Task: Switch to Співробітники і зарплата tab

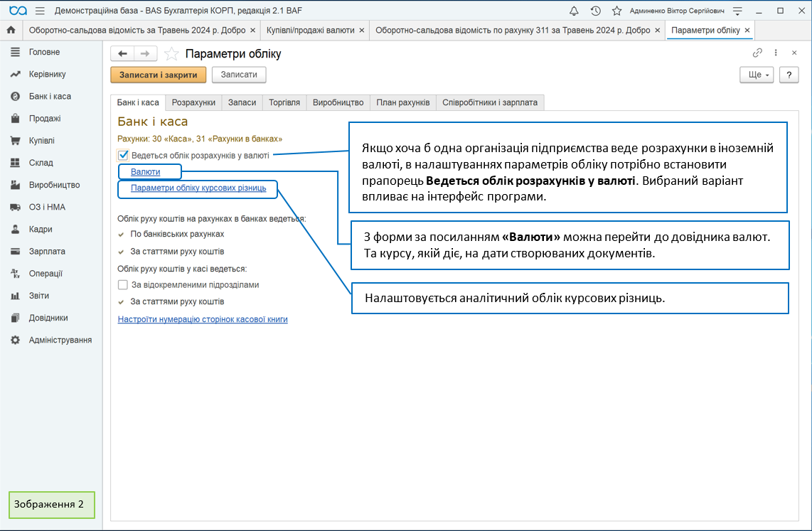Action: [x=490, y=102]
